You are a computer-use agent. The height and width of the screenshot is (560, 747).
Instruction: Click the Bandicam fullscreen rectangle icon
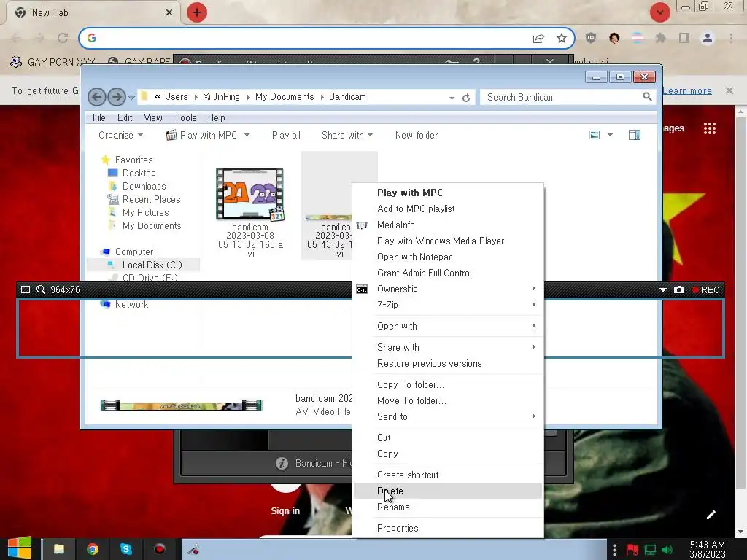click(x=26, y=289)
